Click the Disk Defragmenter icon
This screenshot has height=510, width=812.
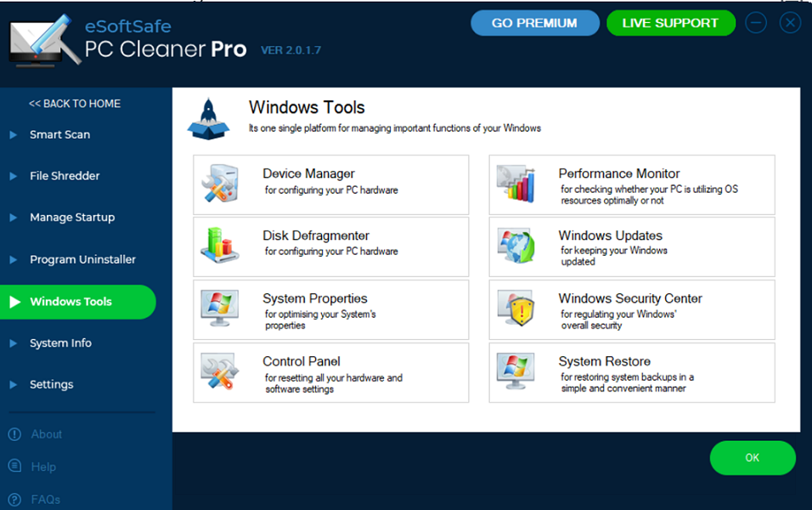(220, 245)
